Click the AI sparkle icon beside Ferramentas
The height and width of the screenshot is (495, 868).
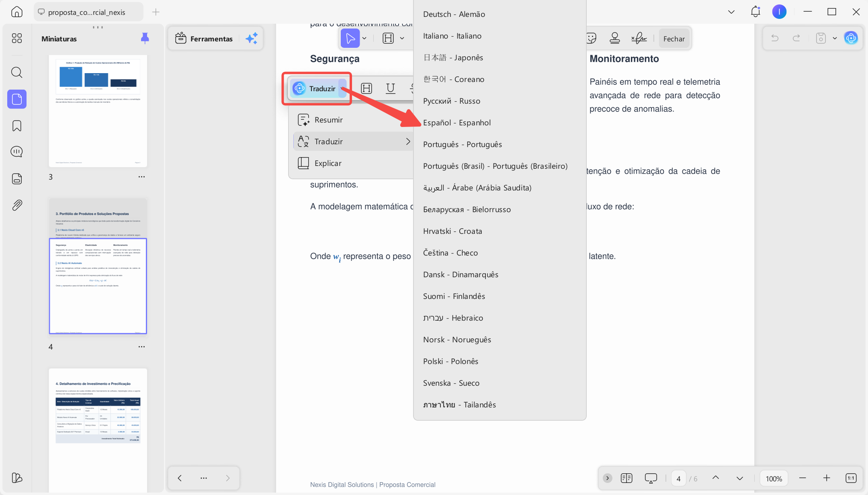coord(252,39)
